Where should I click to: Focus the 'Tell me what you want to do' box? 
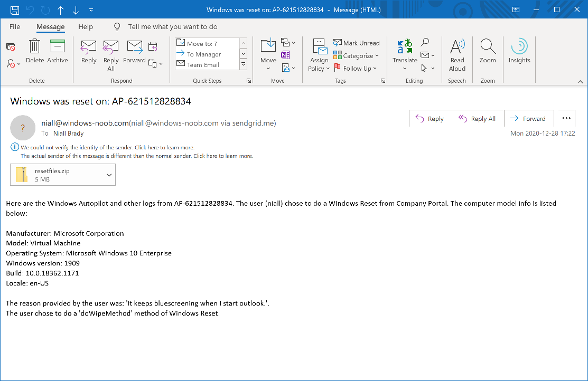pyautogui.click(x=173, y=26)
